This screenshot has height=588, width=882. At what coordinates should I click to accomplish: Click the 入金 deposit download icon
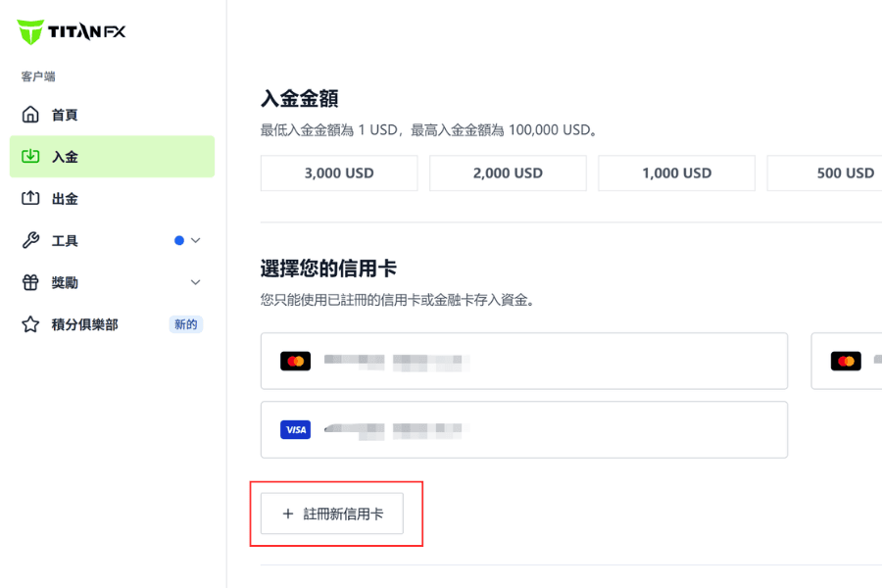click(29, 156)
